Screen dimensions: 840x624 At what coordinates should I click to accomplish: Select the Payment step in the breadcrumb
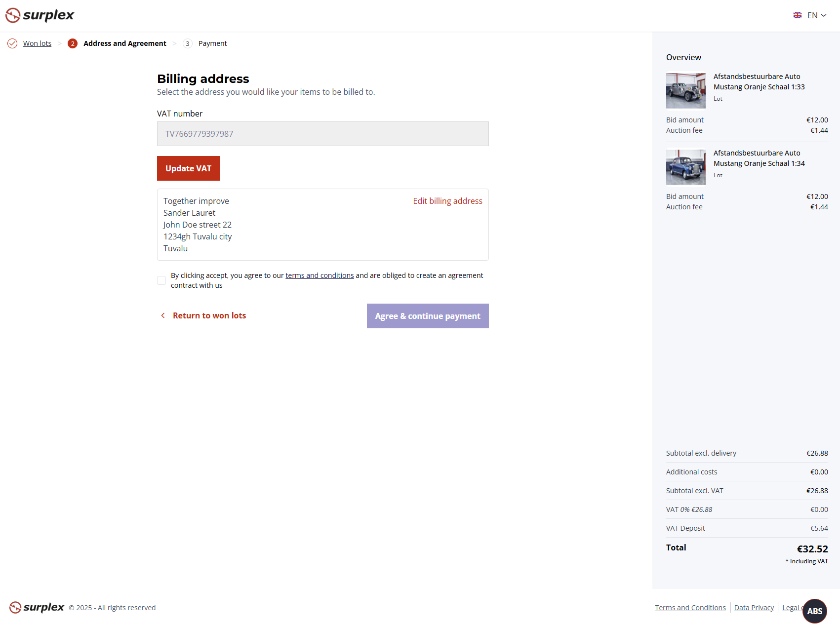[x=212, y=43]
